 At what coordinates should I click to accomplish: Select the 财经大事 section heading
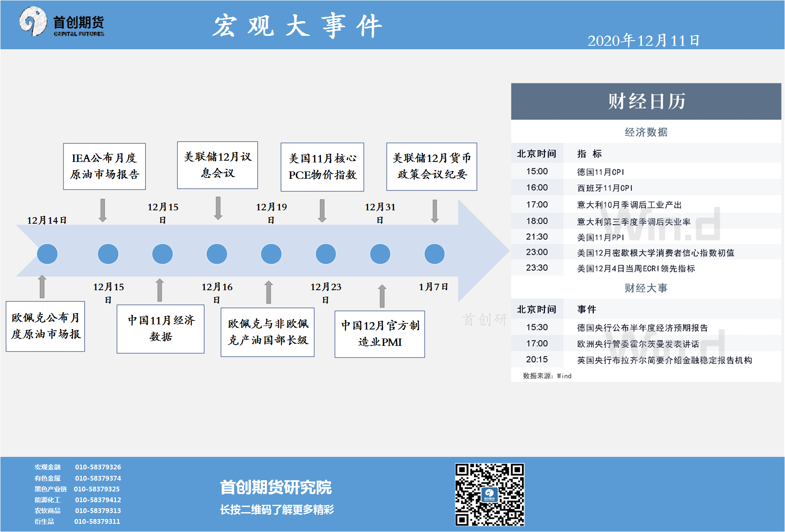click(646, 288)
